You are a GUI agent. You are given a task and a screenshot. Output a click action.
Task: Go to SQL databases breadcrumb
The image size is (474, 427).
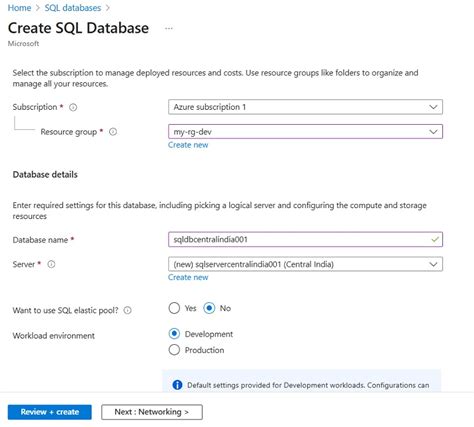pyautogui.click(x=73, y=8)
